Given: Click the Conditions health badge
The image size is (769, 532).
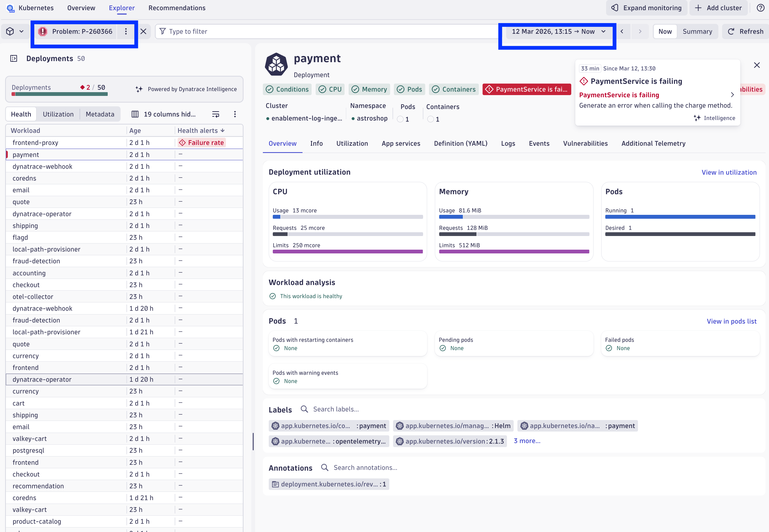Looking at the screenshot, I should point(287,89).
